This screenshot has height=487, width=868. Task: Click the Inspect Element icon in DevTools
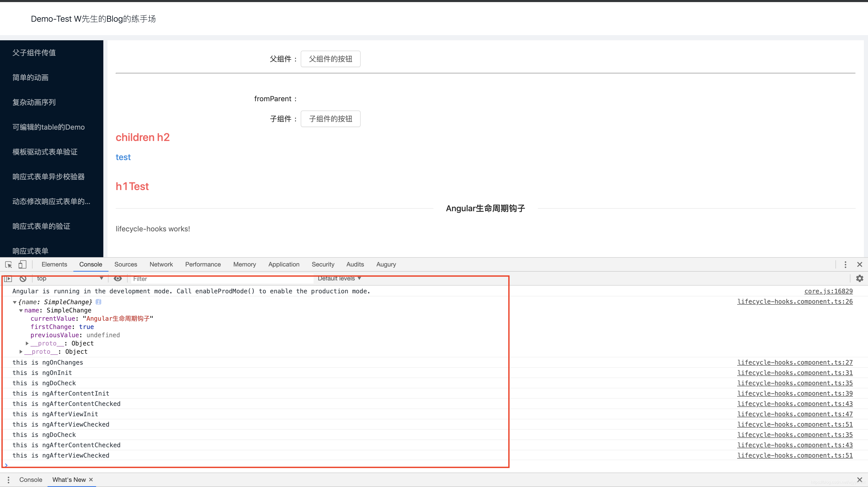(8, 264)
